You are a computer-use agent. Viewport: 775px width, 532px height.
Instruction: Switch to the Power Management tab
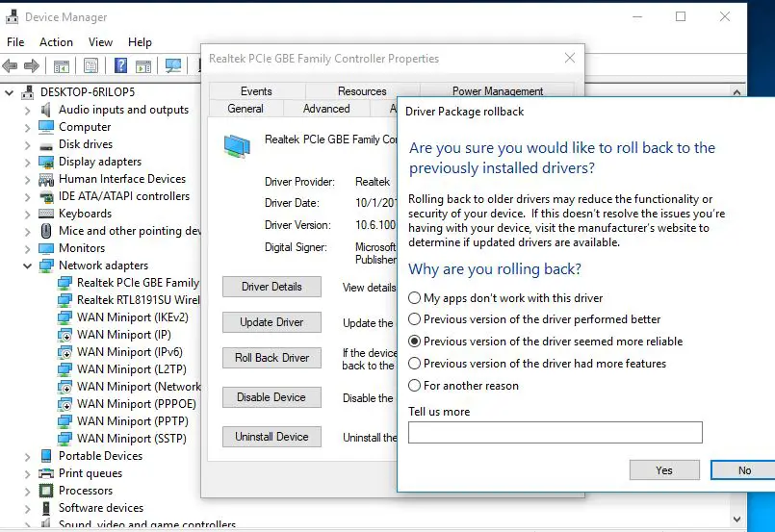tap(497, 91)
